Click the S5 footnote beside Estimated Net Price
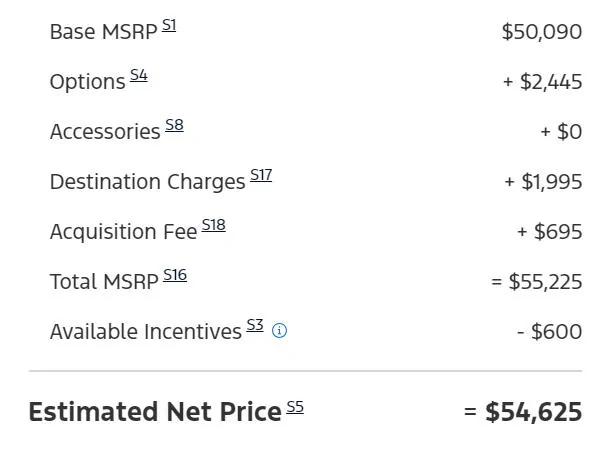Viewport: 606px width, 450px height. [295, 407]
